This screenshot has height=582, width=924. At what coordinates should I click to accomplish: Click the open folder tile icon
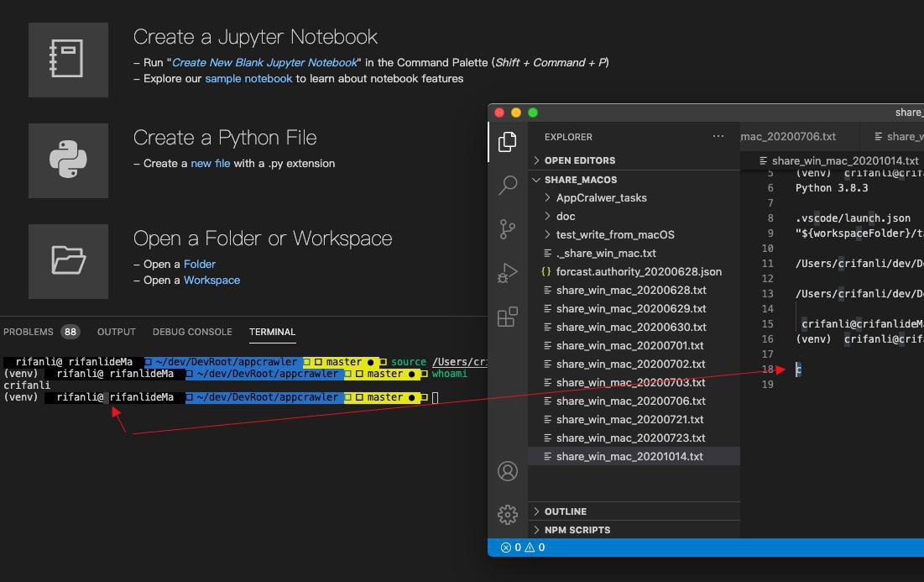pyautogui.click(x=68, y=261)
